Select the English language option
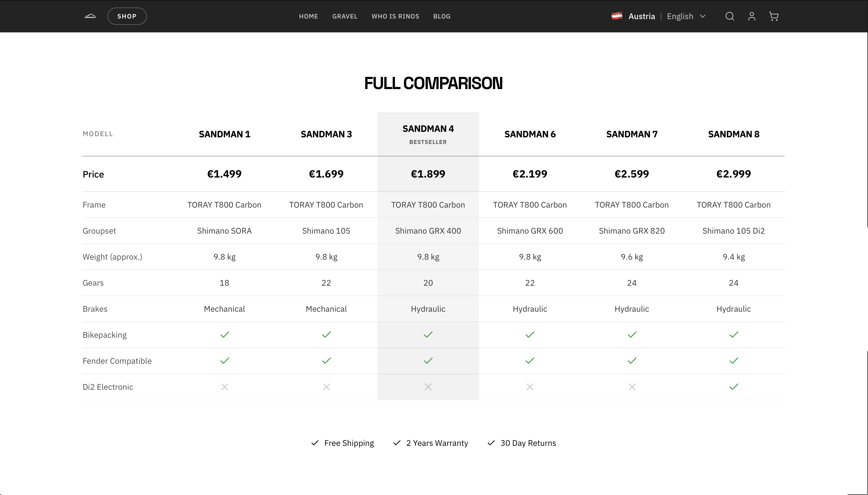 680,16
